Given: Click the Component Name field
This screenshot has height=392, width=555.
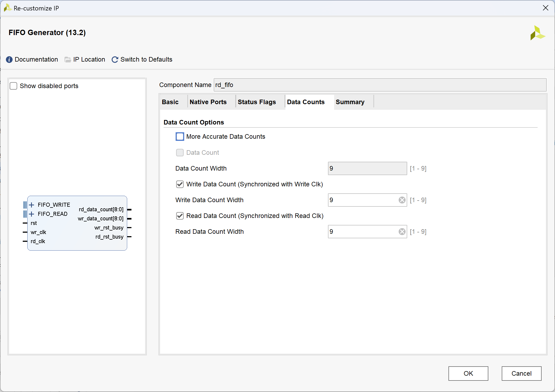Looking at the screenshot, I should (x=380, y=85).
